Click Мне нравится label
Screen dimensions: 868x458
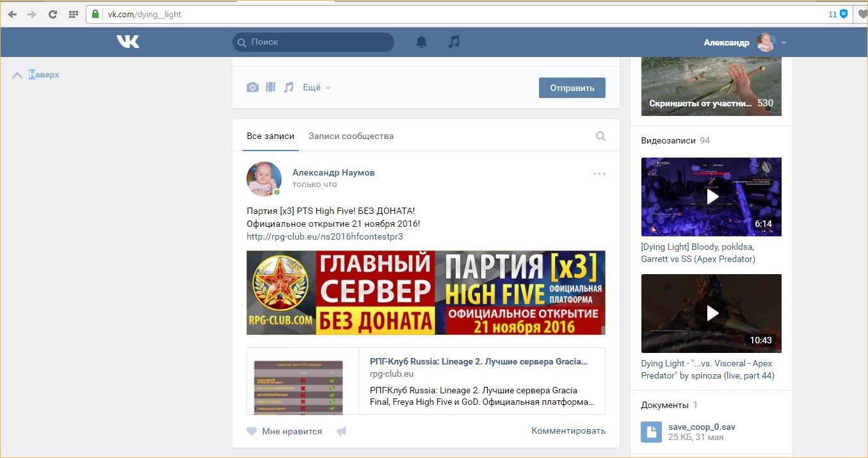[292, 431]
